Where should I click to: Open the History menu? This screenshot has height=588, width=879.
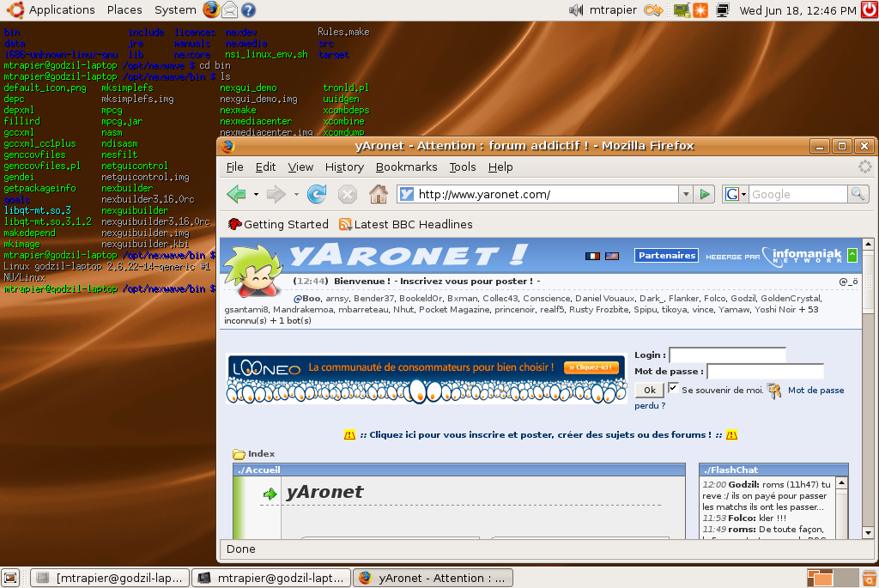pyautogui.click(x=344, y=167)
